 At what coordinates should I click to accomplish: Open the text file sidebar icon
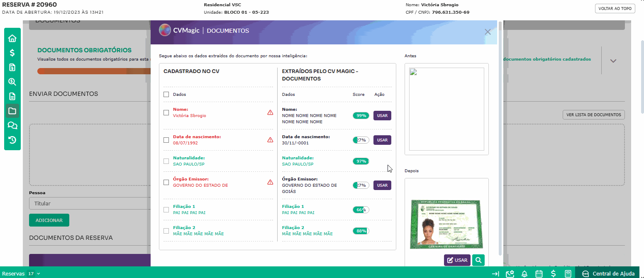12,96
